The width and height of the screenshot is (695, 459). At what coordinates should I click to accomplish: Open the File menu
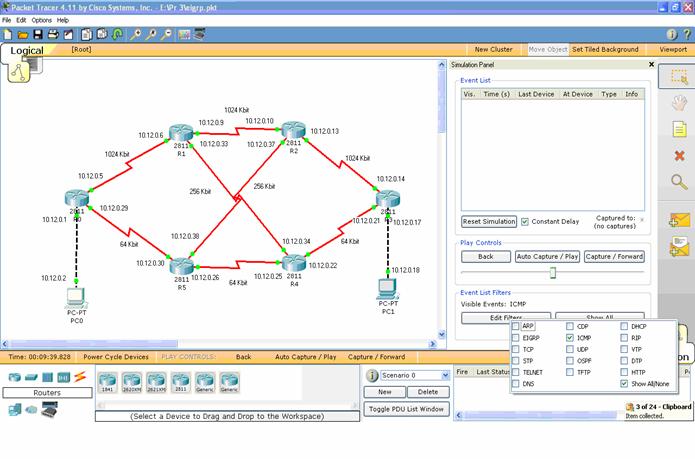coord(7,20)
